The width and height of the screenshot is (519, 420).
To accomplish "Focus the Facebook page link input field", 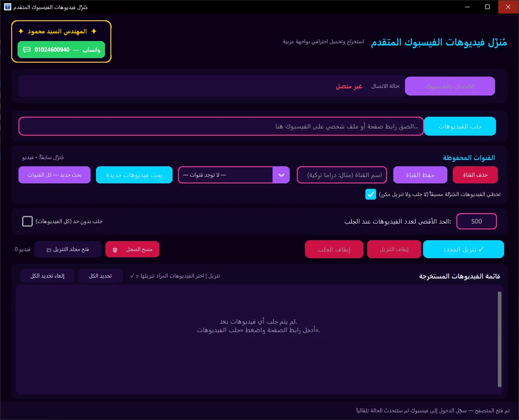I will pos(221,126).
